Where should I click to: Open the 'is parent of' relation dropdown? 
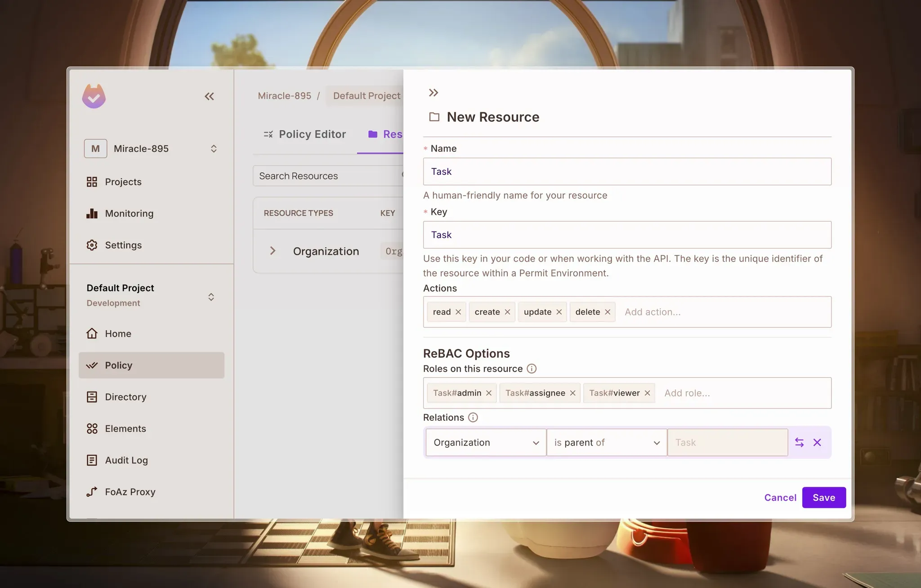[x=606, y=442]
